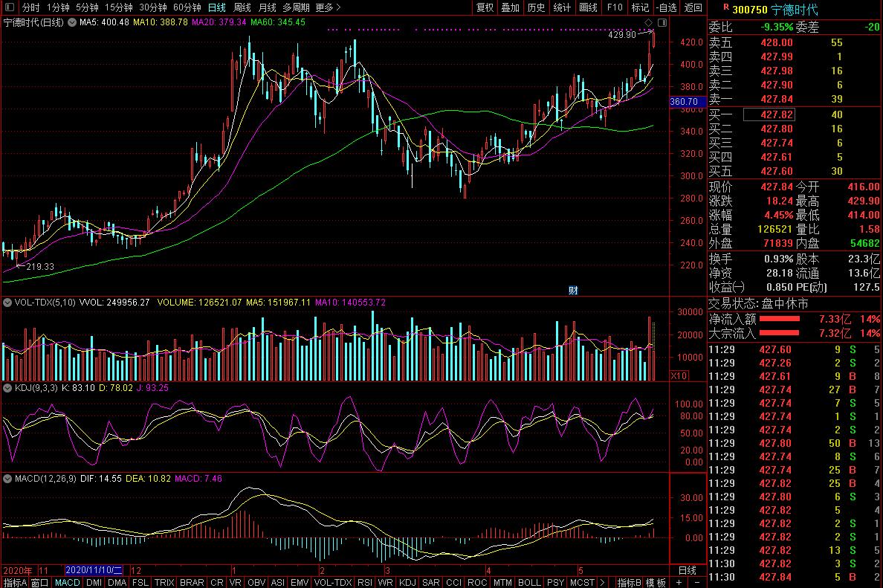Click the diamond marker icon above price axis
This screenshot has width=883, height=588.
tap(648, 23)
